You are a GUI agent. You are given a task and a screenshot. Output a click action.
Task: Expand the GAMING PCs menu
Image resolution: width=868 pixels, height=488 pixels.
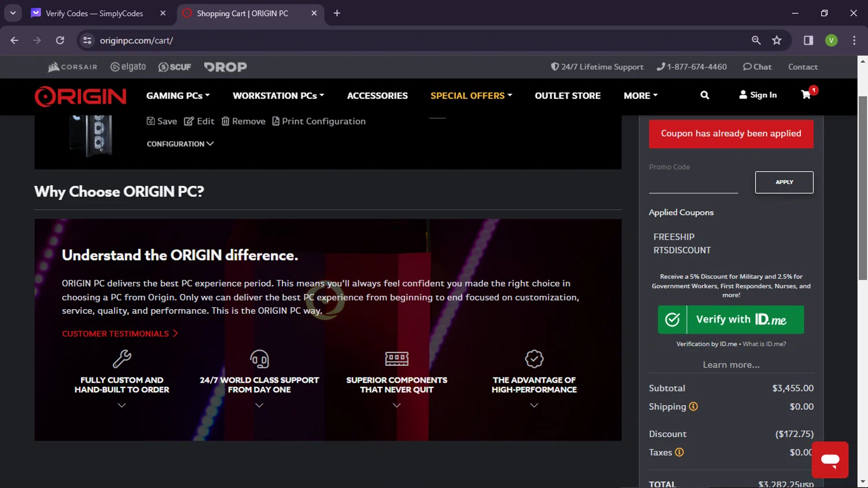(178, 96)
